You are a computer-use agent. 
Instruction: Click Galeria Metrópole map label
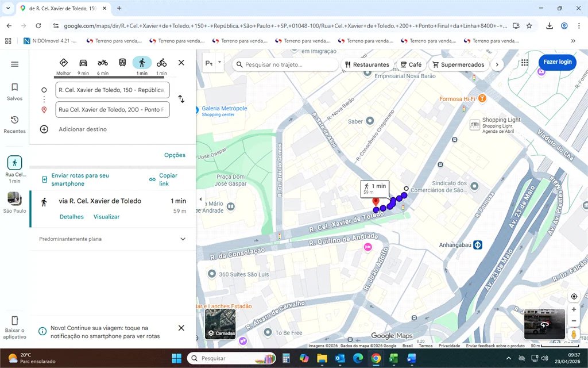point(225,109)
